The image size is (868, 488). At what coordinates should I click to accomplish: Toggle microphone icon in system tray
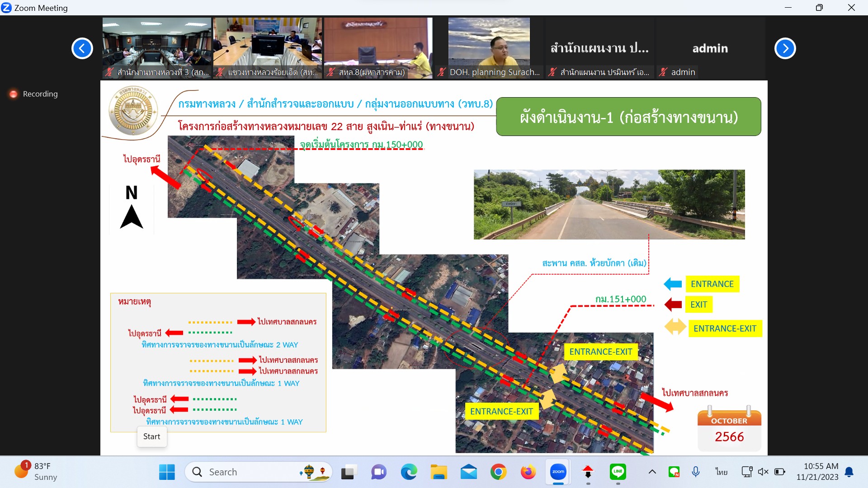tap(696, 472)
